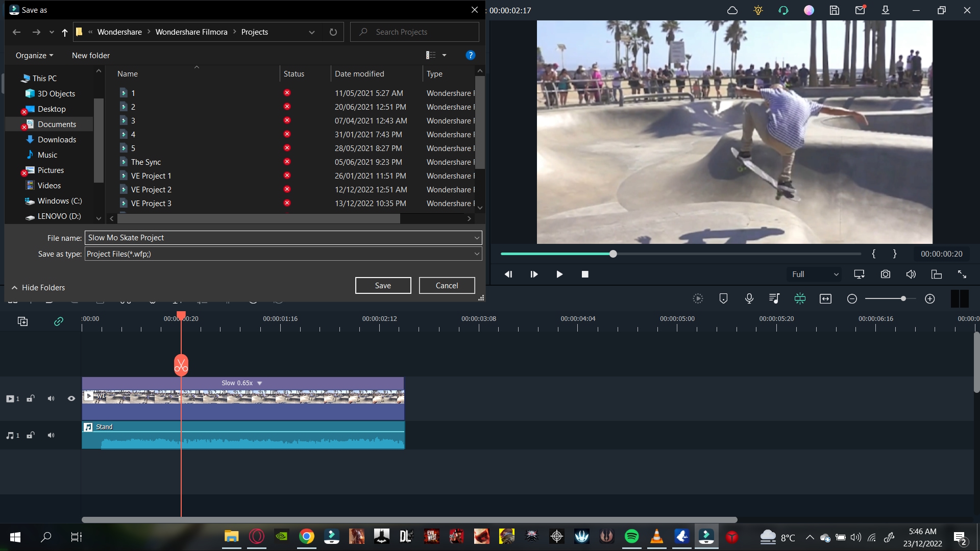This screenshot has height=551, width=980.
Task: Toggle mute on the video track
Action: coord(51,397)
